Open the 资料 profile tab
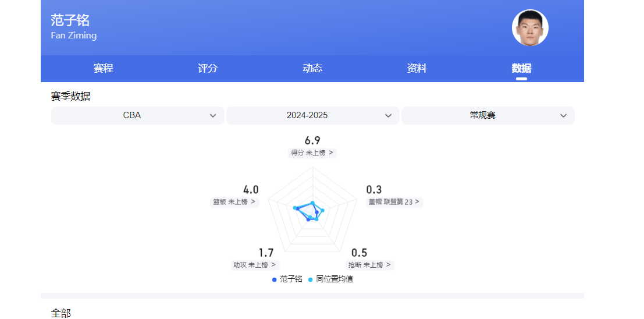The image size is (644, 319). click(417, 68)
